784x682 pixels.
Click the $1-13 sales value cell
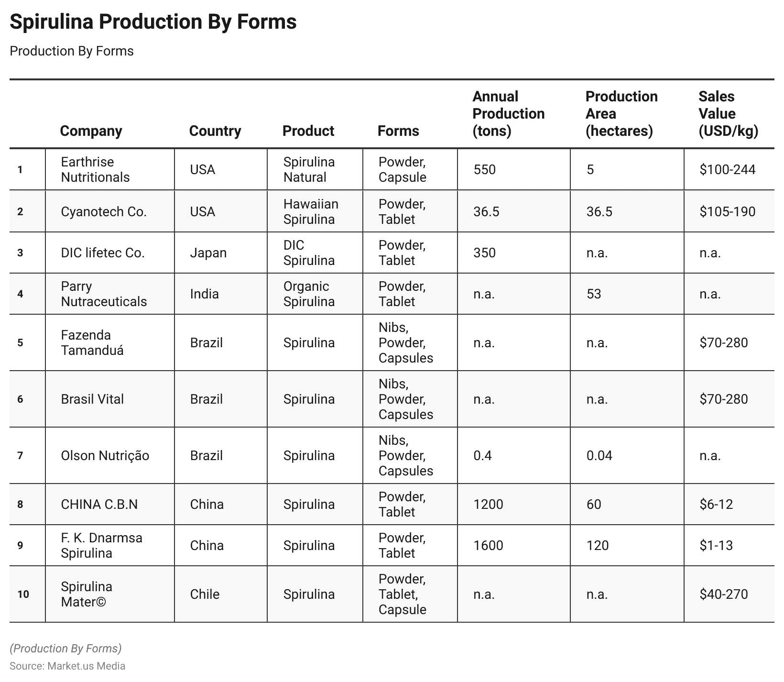pyautogui.click(x=716, y=545)
